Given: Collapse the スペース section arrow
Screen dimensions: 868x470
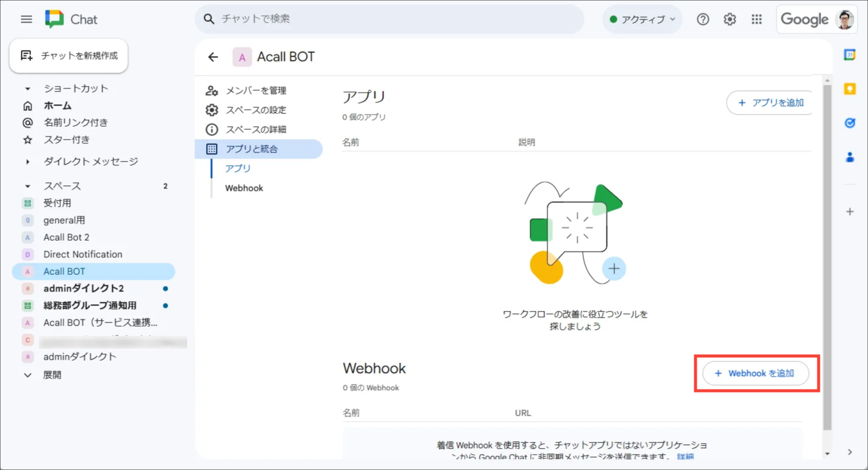Looking at the screenshot, I should (27, 186).
